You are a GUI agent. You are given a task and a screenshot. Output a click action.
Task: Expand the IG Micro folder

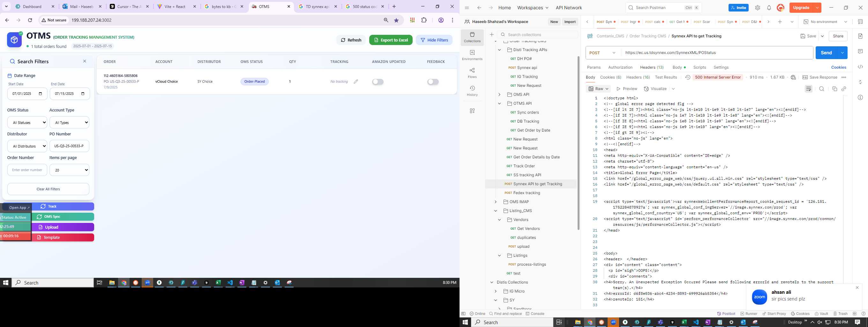pos(496,291)
